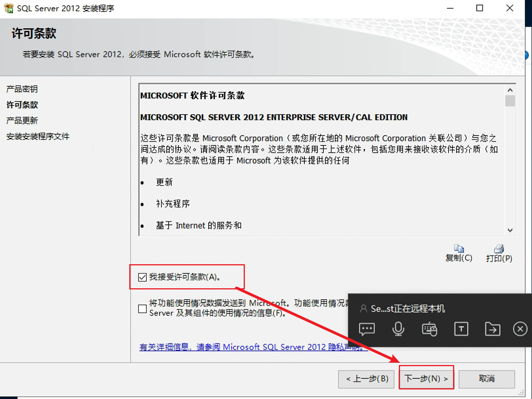This screenshot has width=532, height=399.
Task: Select 安装安装程序文件 step in left pane
Action: click(x=38, y=136)
